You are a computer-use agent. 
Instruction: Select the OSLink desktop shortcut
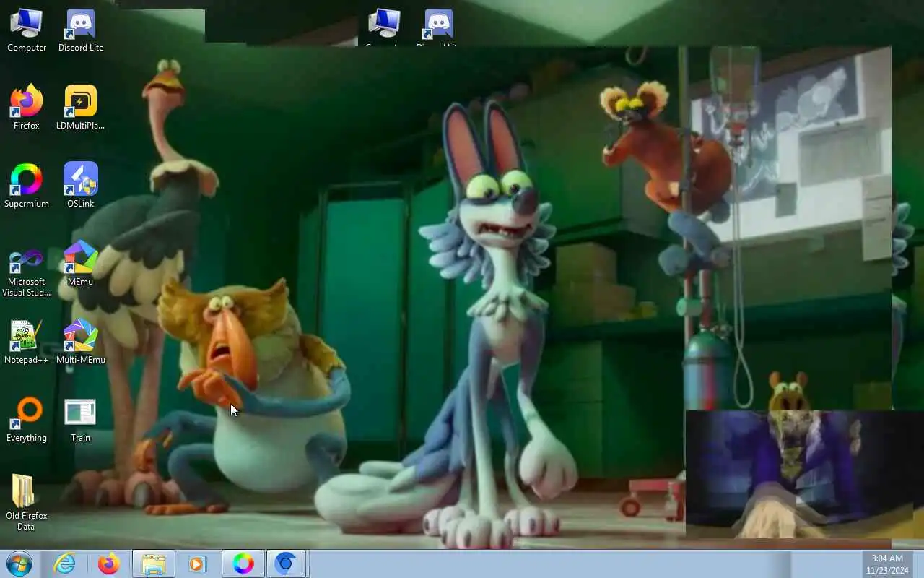pyautogui.click(x=81, y=186)
